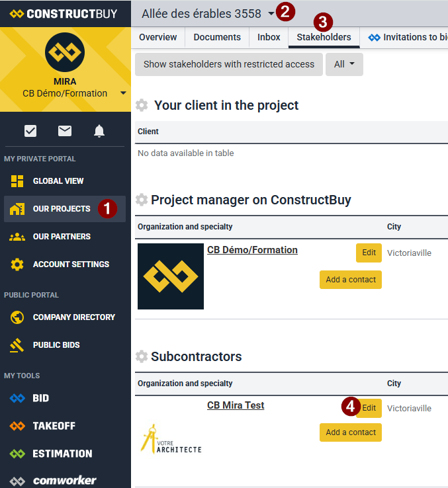Click the Our Partners people icon
Screen dimensions: 448x488
17,237
